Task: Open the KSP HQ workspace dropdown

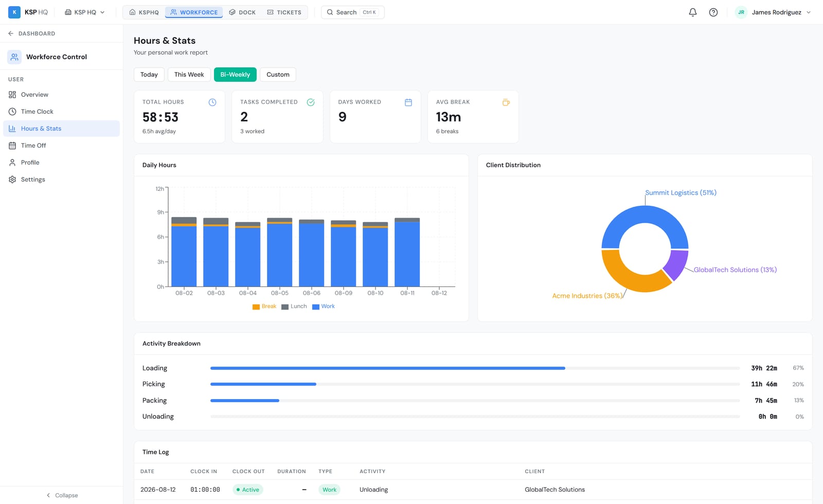Action: tap(85, 12)
